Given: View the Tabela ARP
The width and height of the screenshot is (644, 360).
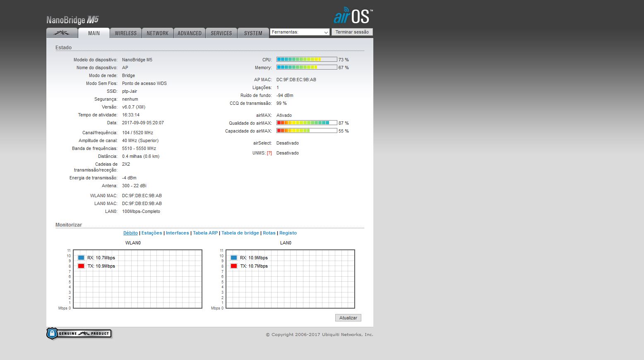Looking at the screenshot, I should [205, 233].
